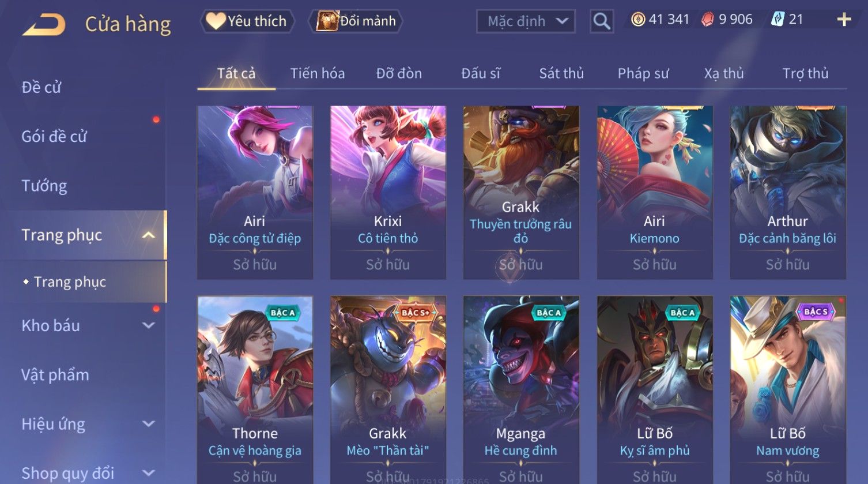The height and width of the screenshot is (484, 868).
Task: Open the Mặc định sort dropdown
Action: [x=526, y=21]
